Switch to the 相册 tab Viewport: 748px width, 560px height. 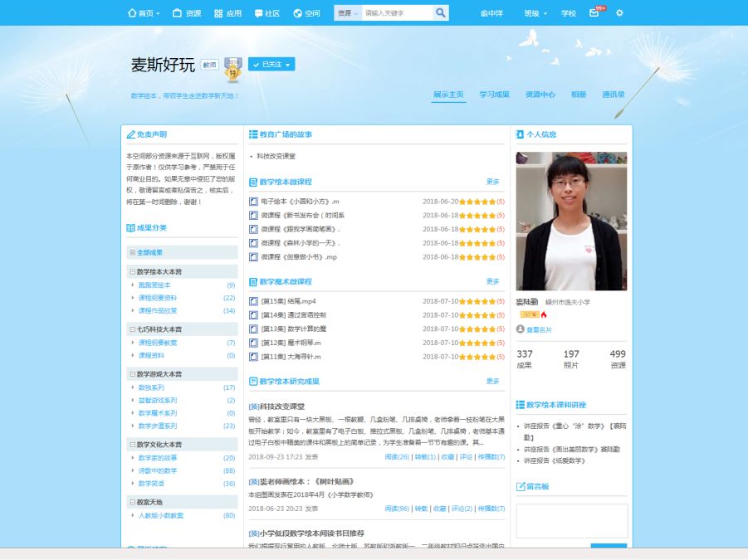(x=578, y=95)
